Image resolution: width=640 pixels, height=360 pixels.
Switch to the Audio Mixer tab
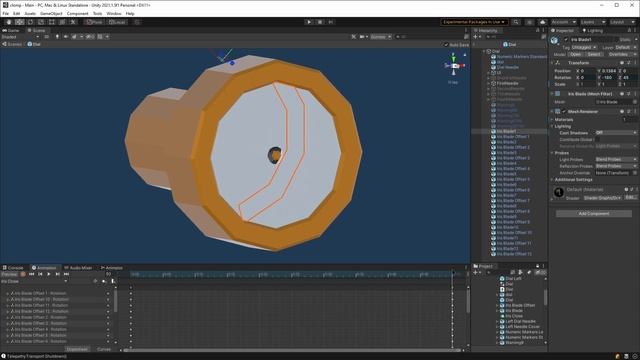point(78,268)
